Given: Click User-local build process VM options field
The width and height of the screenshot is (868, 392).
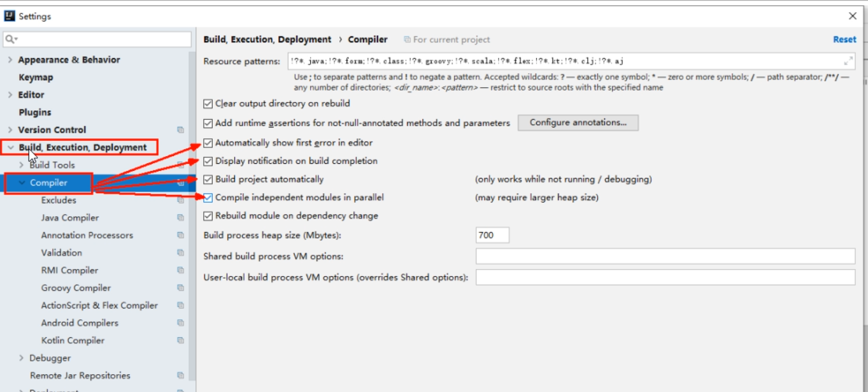Looking at the screenshot, I should 665,277.
